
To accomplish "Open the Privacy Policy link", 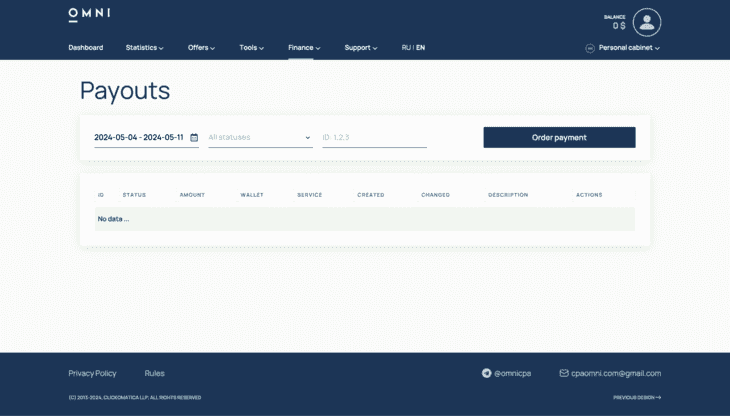I will tap(92, 373).
